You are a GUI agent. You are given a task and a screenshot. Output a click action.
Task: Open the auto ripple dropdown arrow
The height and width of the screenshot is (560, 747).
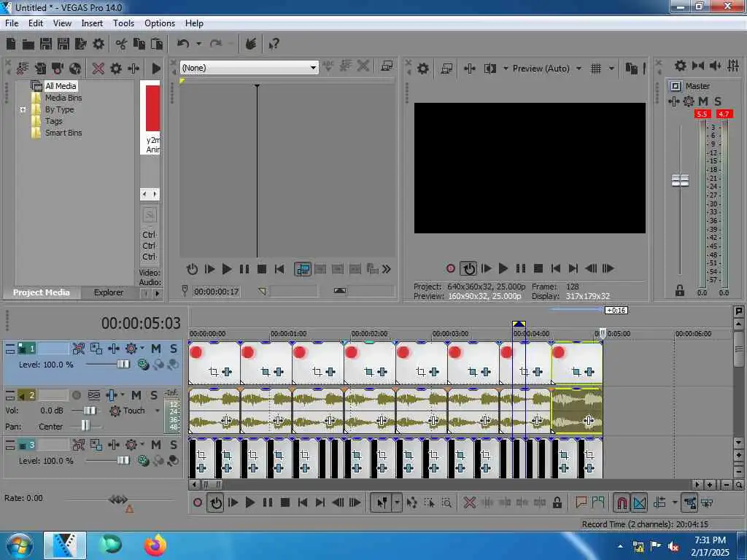click(674, 502)
